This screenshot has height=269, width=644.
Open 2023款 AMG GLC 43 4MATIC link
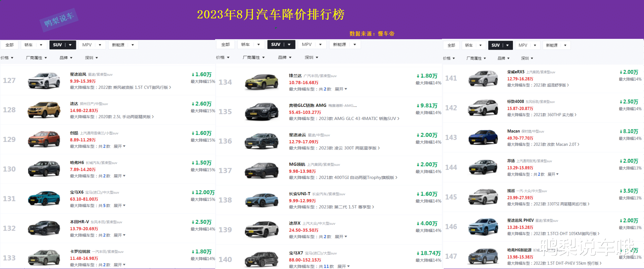pyautogui.click(x=359, y=119)
